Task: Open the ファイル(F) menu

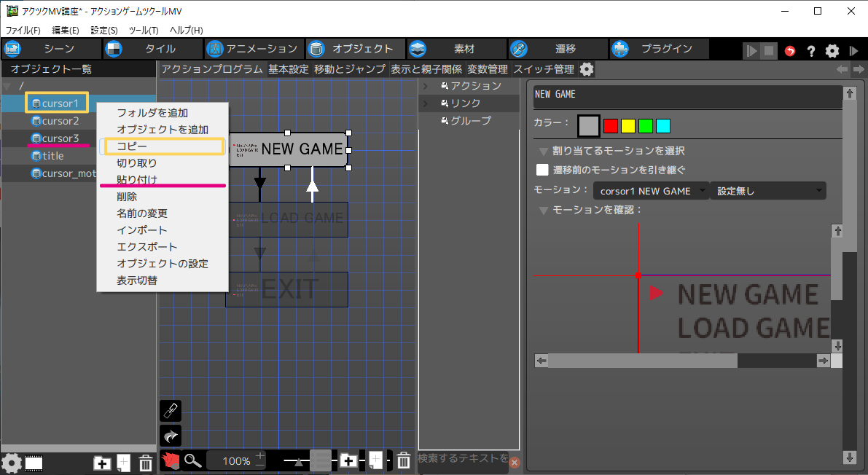Action: click(x=23, y=30)
